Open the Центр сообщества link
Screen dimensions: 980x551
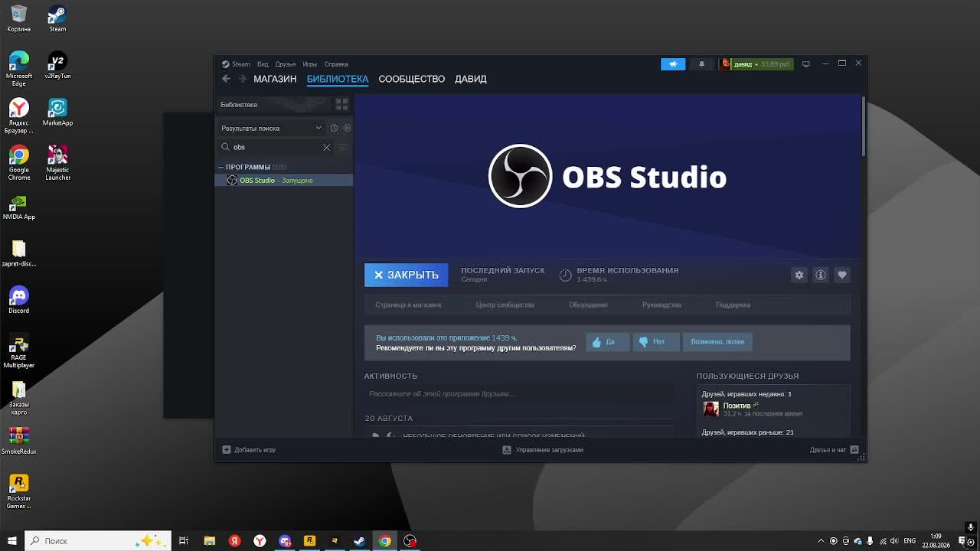point(505,305)
